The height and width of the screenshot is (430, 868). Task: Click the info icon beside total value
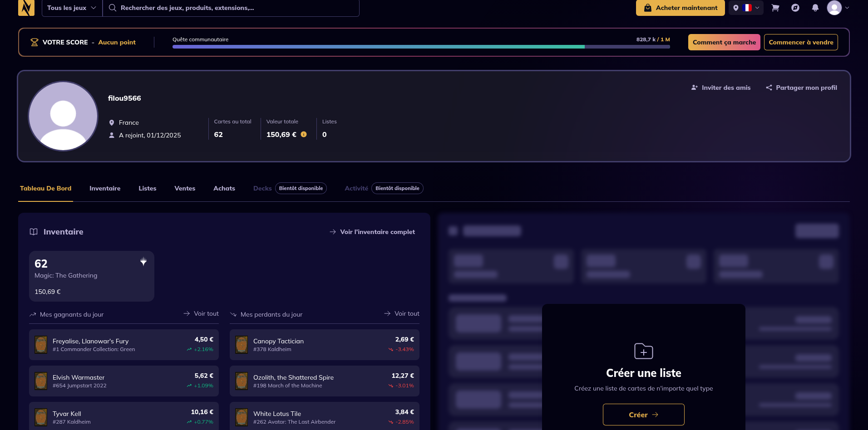point(304,134)
